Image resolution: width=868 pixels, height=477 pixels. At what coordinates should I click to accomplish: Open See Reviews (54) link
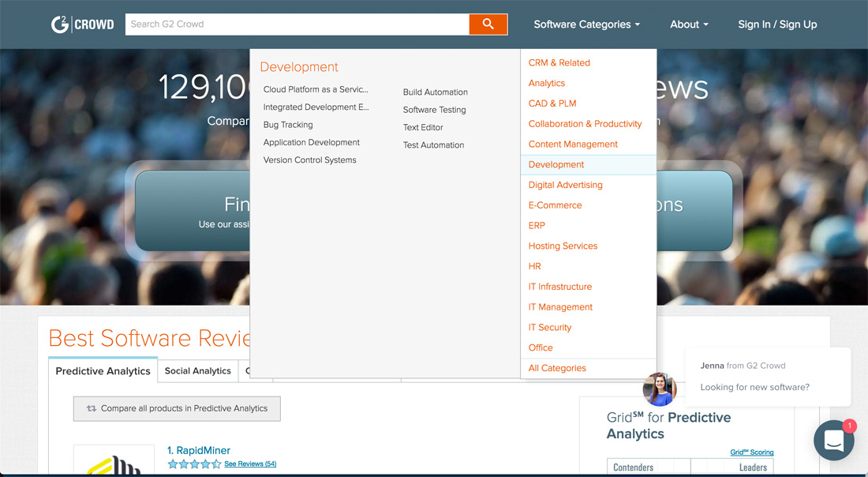(250, 464)
